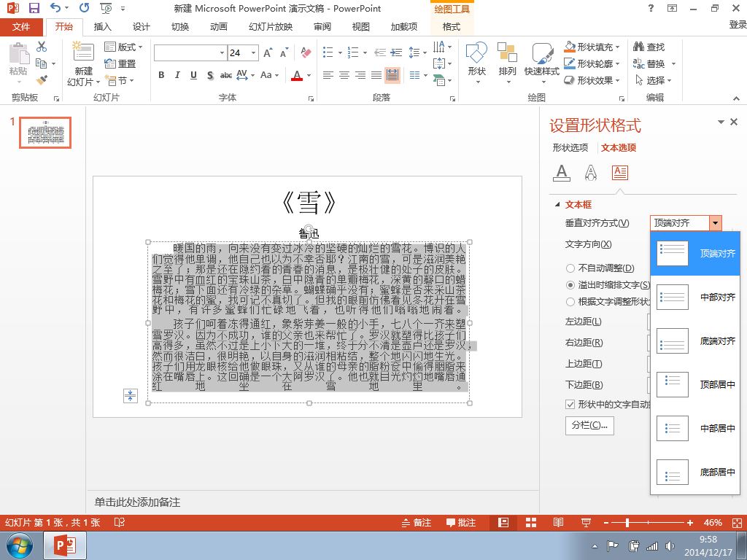Clear all formatting eraser icon
Viewport: 747px width, 560px height.
click(x=306, y=52)
